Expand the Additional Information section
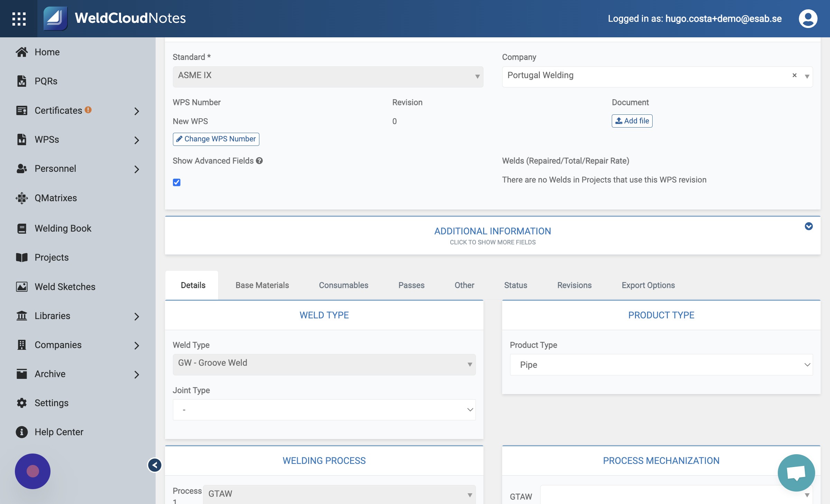Screen dimensions: 830x504 (x=492, y=235)
